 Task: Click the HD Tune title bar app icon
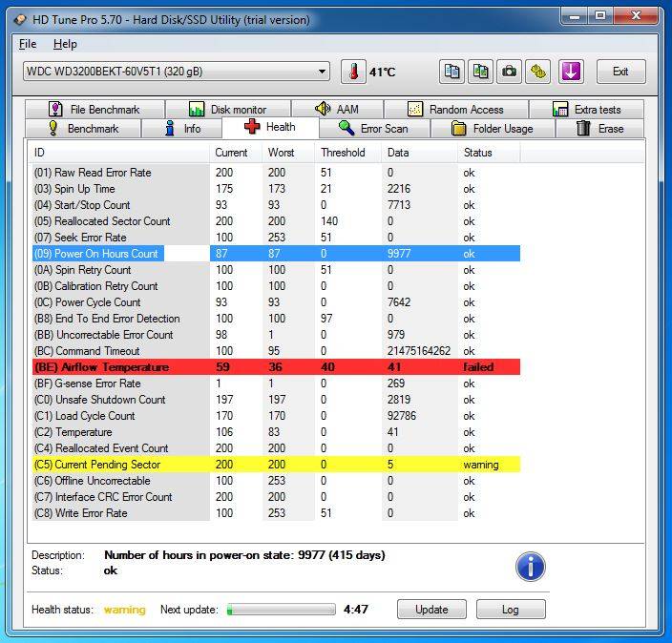(x=21, y=20)
